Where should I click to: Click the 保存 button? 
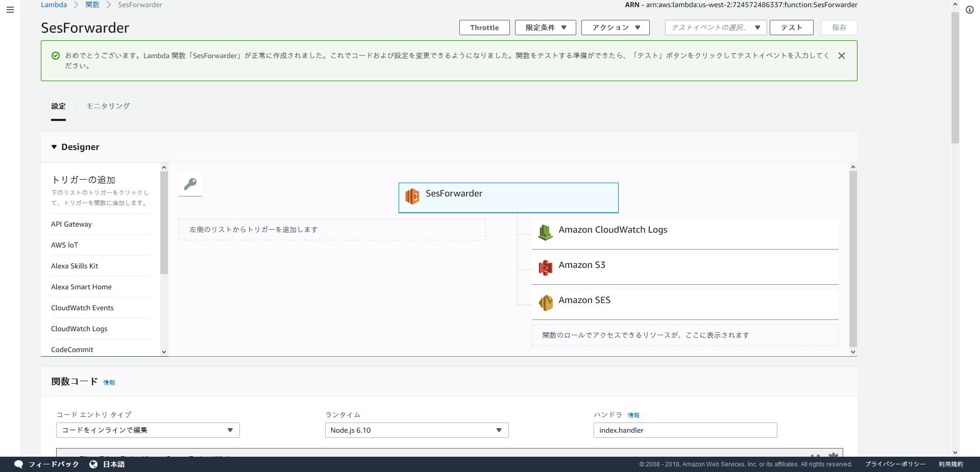coord(839,28)
